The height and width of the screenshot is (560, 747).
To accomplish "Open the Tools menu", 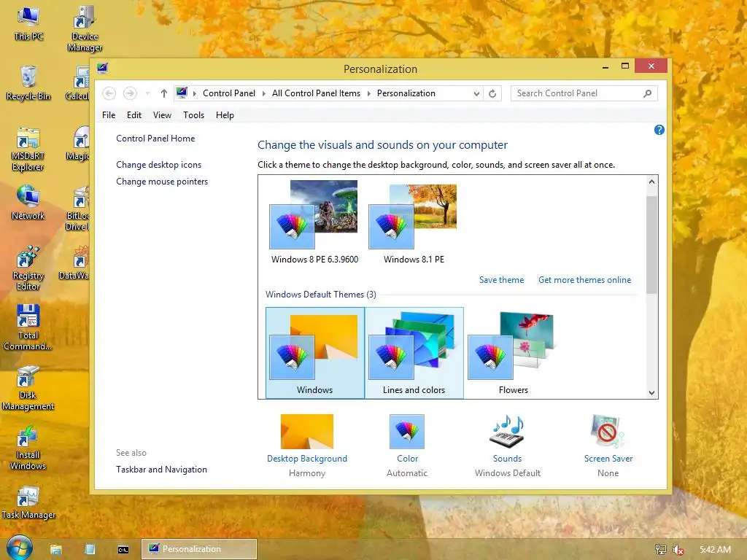I will (193, 115).
